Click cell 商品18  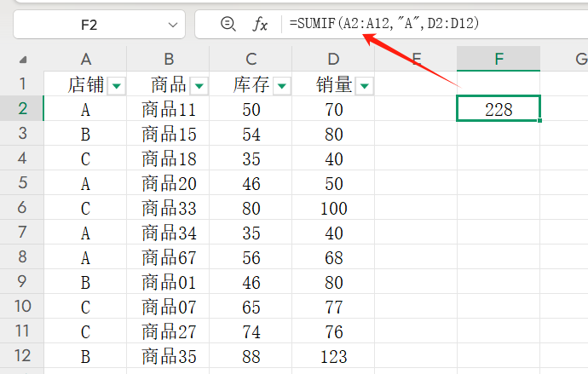169,158
